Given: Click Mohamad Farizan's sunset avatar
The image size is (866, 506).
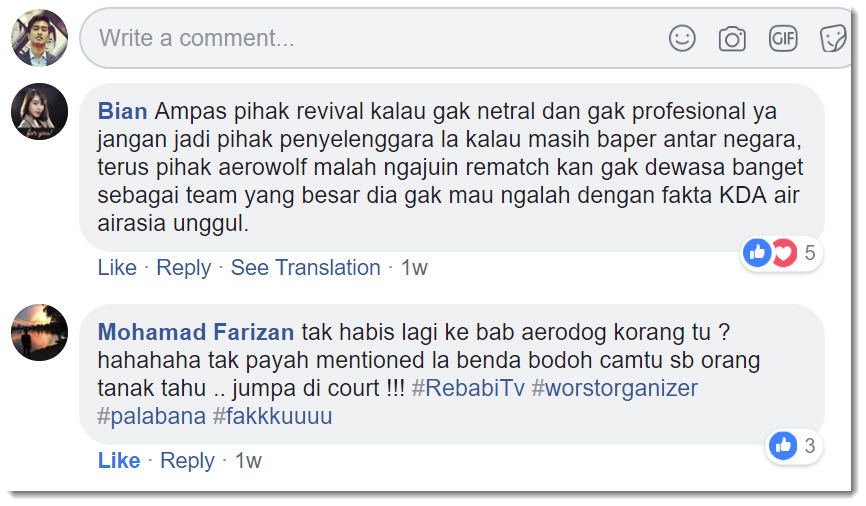Looking at the screenshot, I should [x=39, y=332].
